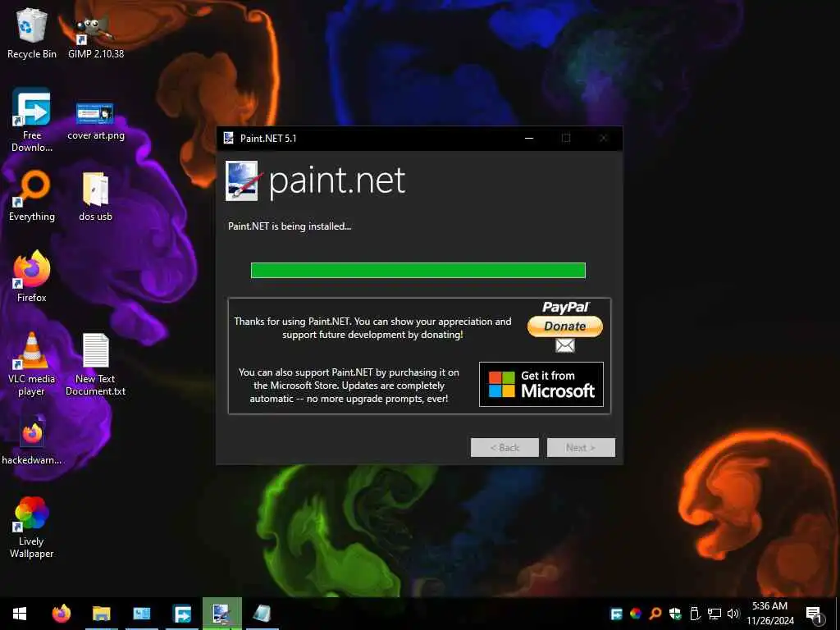The width and height of the screenshot is (840, 630).
Task: Click the blue window taskbar button beside File Explorer
Action: [141, 614]
